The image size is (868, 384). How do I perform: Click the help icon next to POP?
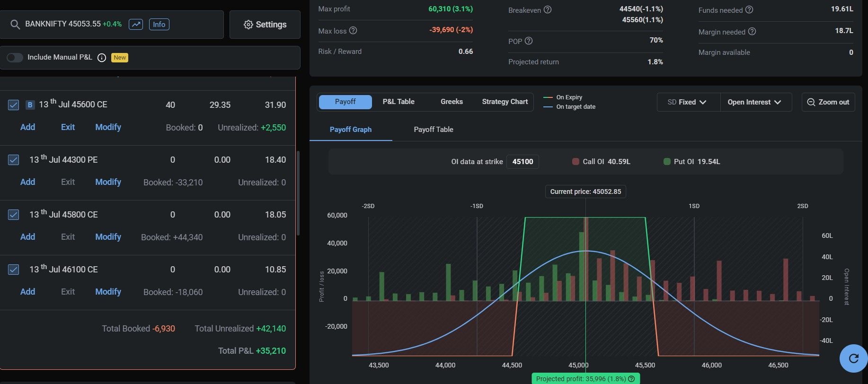tap(529, 41)
